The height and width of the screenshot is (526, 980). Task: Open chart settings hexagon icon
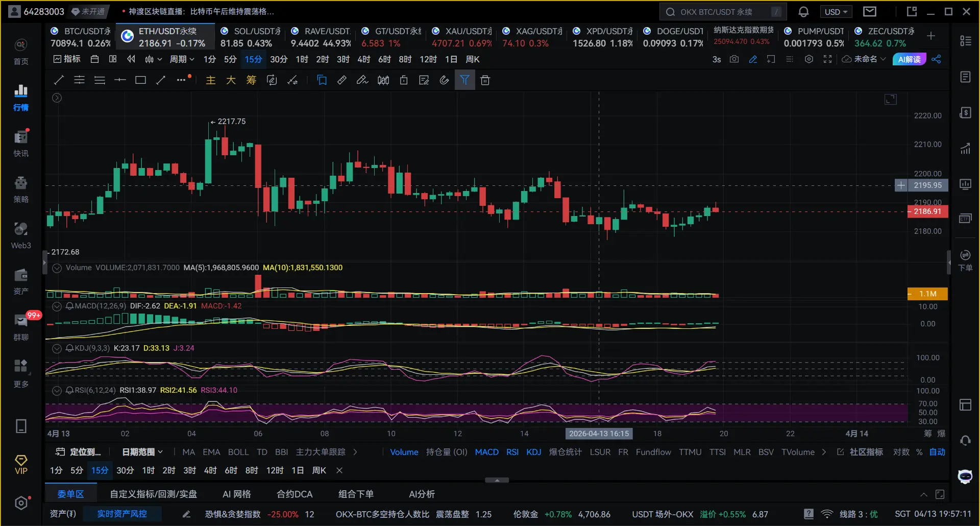[808, 59]
